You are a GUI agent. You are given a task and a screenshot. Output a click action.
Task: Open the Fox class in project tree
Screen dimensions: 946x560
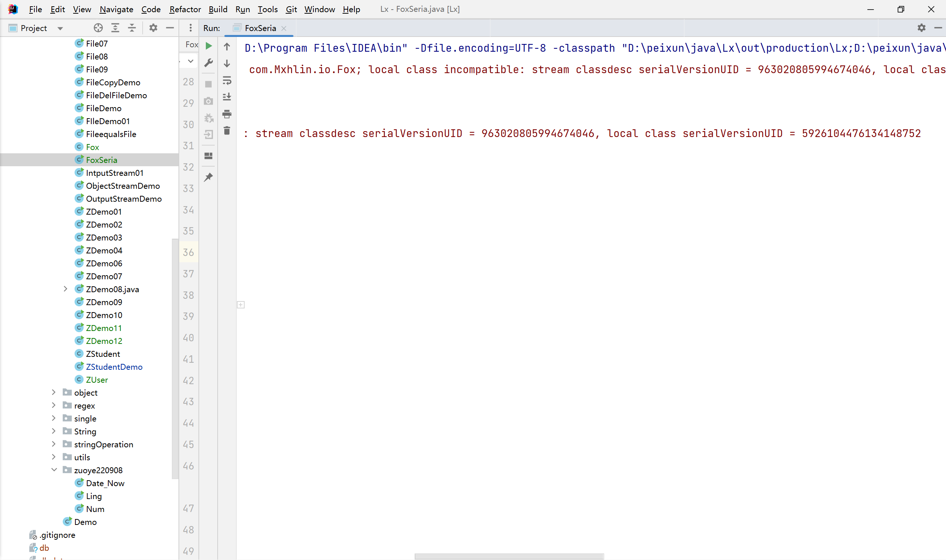click(92, 147)
